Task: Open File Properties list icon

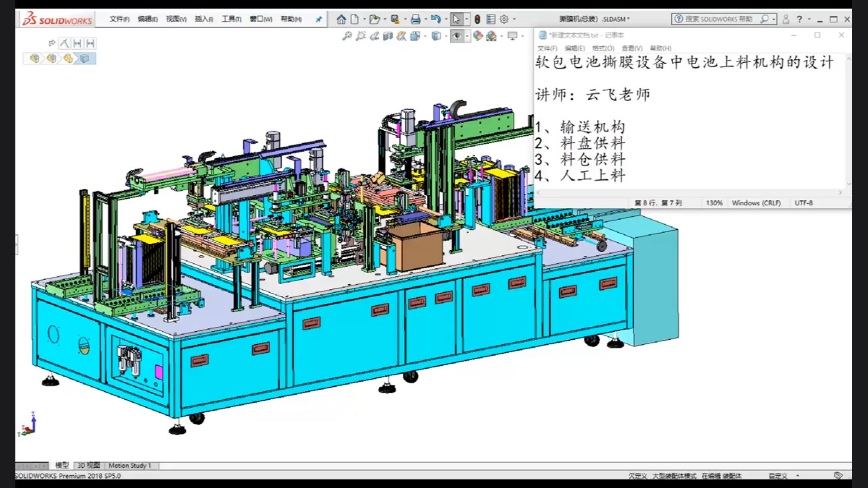Action: (491, 19)
